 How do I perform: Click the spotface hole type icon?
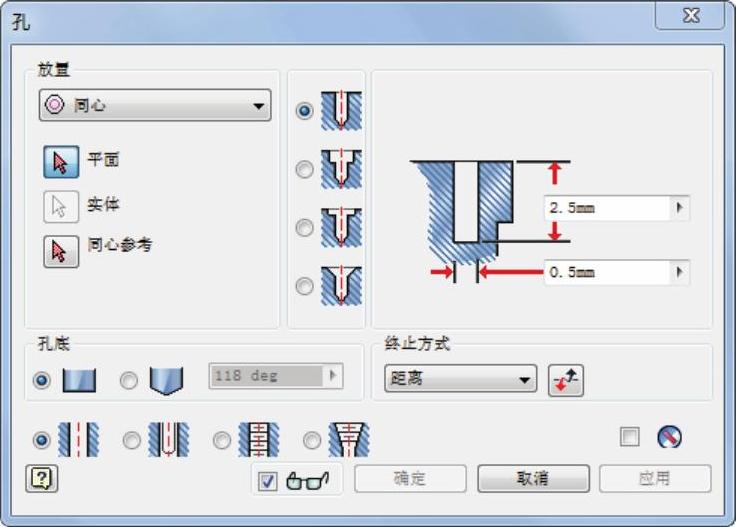pyautogui.click(x=341, y=228)
